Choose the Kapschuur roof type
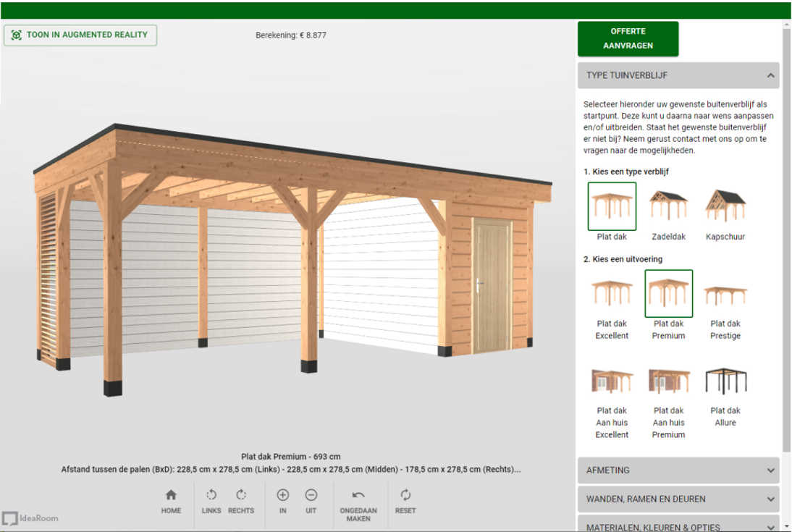 click(725, 206)
